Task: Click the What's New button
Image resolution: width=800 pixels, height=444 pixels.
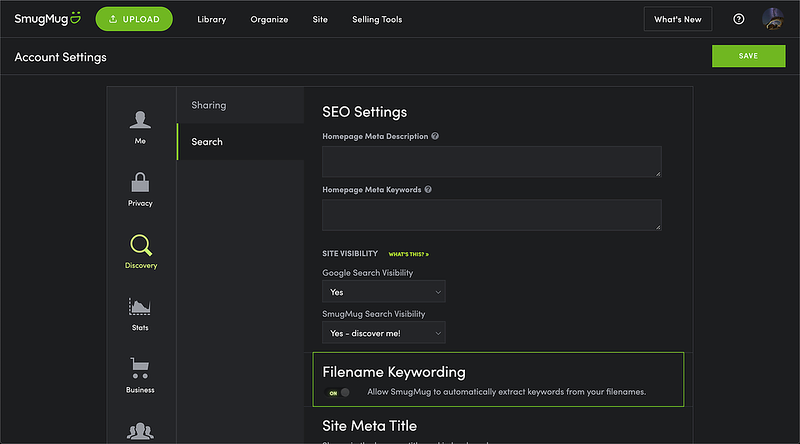Action: 678,19
